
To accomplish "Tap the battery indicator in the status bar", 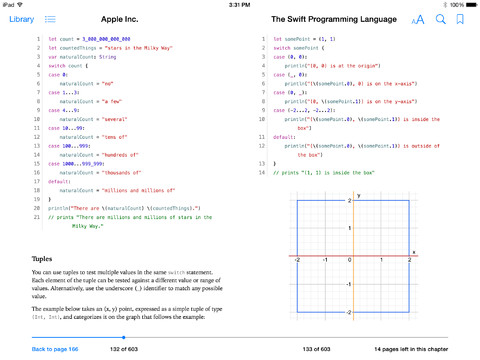I will (472, 5).
